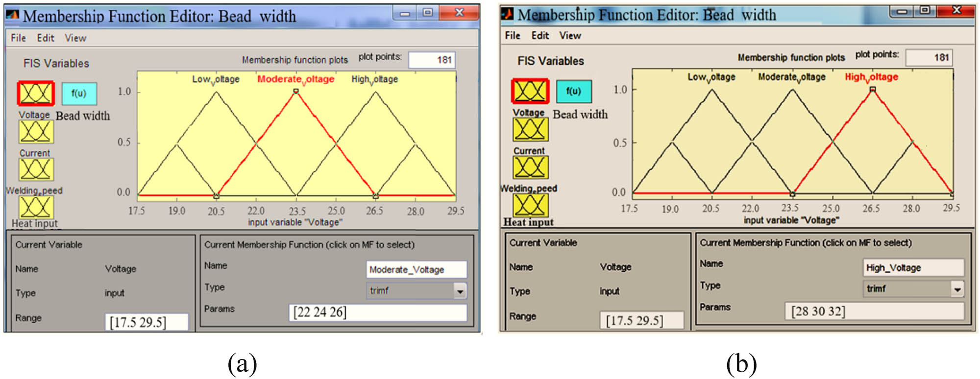Select red High_Voltage label in right window plot
This screenshot has height=379, width=980.
(872, 77)
